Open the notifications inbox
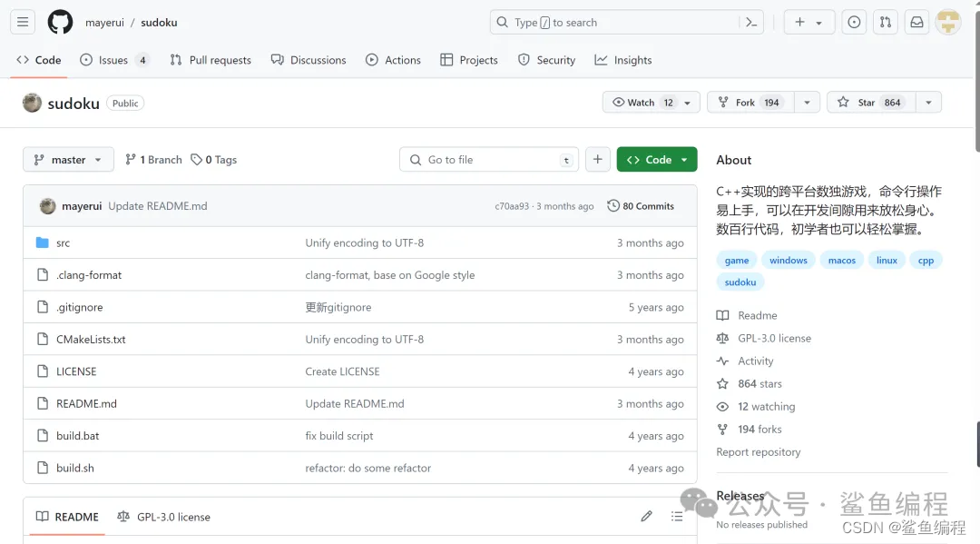Image resolution: width=980 pixels, height=544 pixels. [916, 23]
